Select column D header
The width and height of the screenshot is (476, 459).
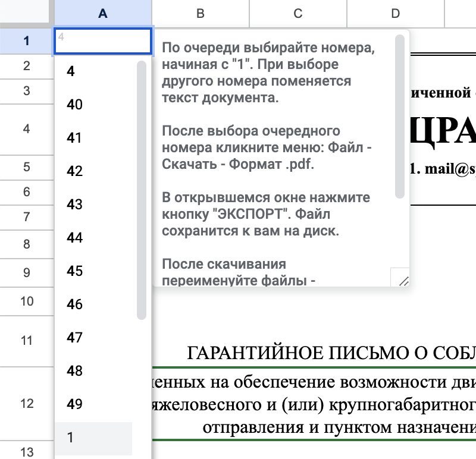[396, 14]
